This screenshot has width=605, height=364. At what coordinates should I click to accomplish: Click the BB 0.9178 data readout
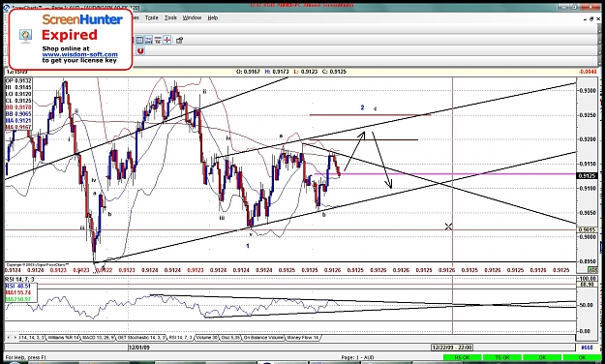click(x=18, y=107)
